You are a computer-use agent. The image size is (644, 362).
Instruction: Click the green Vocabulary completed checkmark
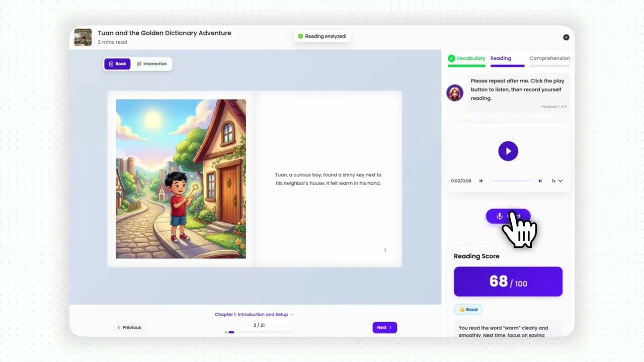[x=451, y=58]
